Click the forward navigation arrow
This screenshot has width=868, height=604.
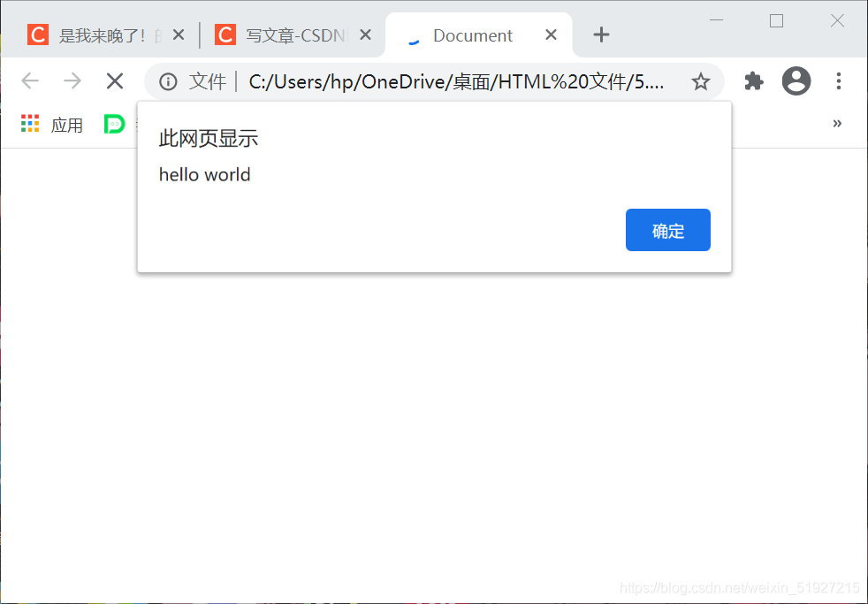coord(72,80)
